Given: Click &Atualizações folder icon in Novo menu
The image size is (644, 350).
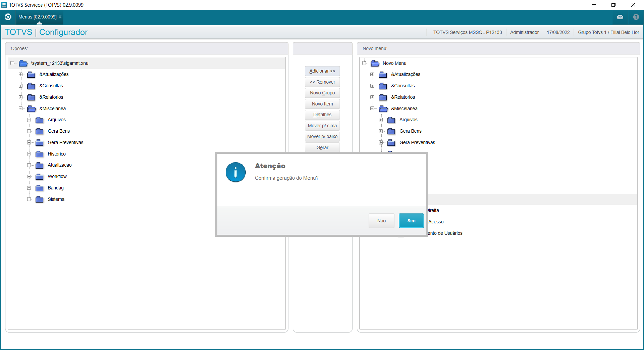Looking at the screenshot, I should click(x=383, y=75).
